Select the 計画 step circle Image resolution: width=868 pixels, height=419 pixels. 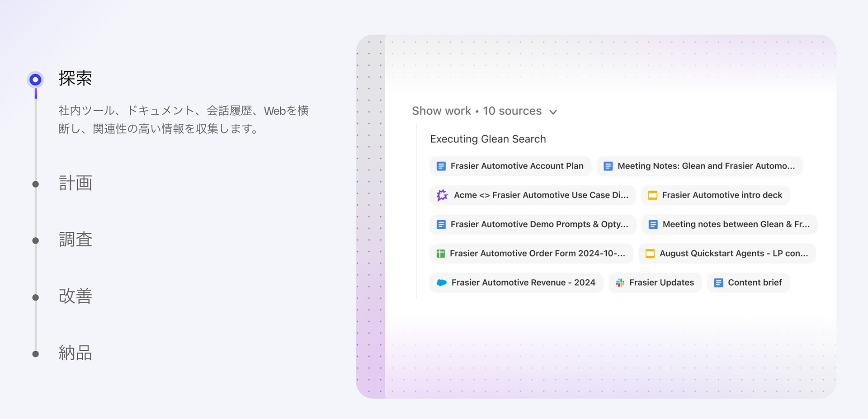pos(35,184)
